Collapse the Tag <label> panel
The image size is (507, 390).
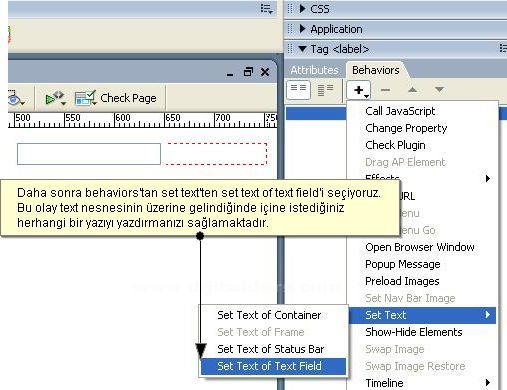tap(302, 49)
